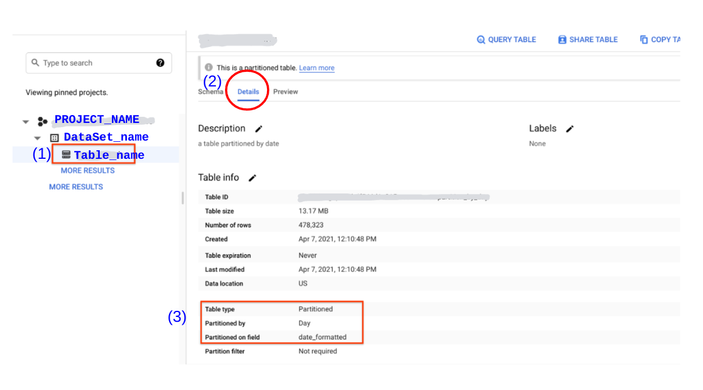Image resolution: width=703 pixels, height=390 pixels.
Task: Open the Learn more link
Action: [x=317, y=68]
